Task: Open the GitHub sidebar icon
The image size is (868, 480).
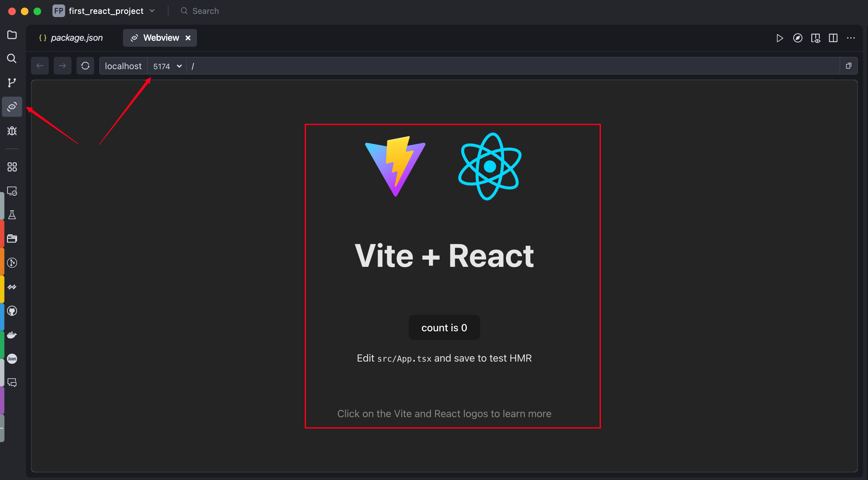Action: (12, 311)
